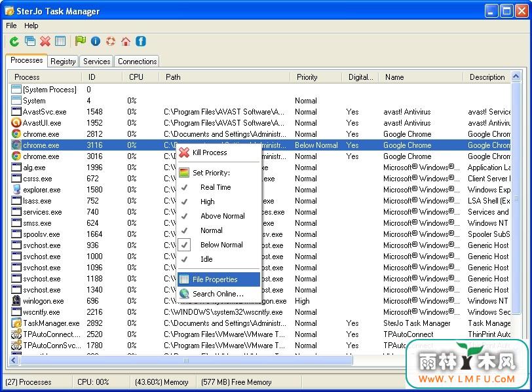Click the windows list toolbar icon
532x392 pixels.
click(30, 41)
